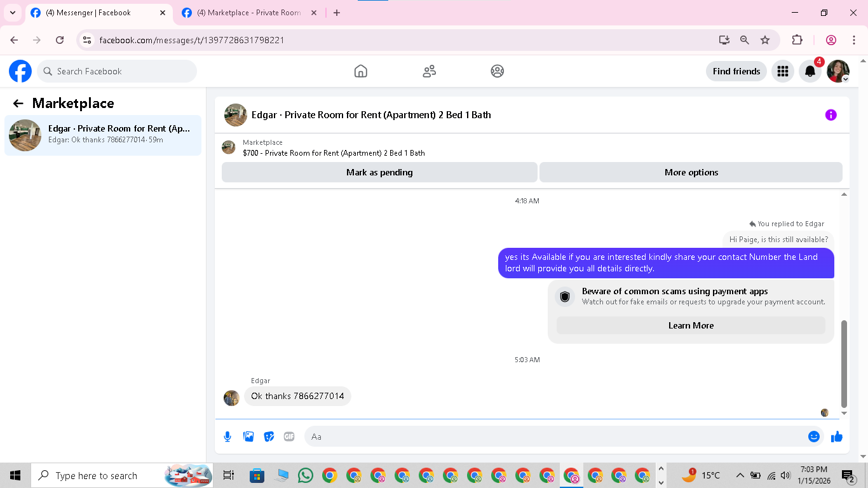Go back in browser history
Viewport: 868px width, 488px height.
[x=15, y=40]
